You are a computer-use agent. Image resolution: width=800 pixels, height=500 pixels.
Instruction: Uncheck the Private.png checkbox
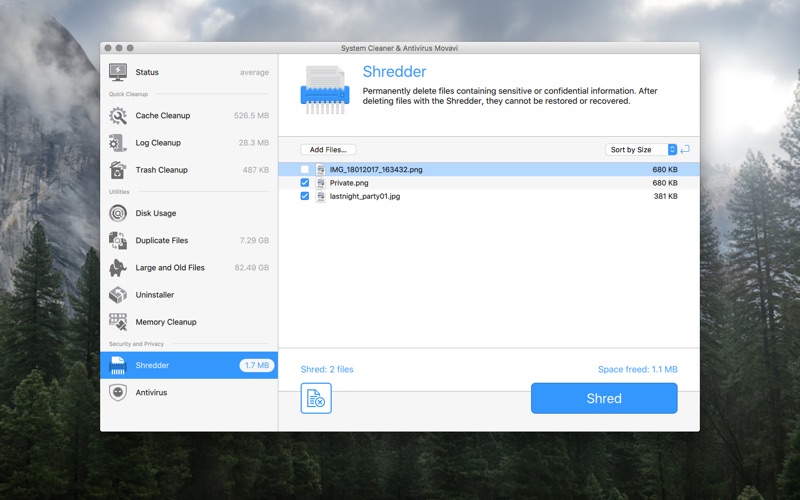point(305,183)
